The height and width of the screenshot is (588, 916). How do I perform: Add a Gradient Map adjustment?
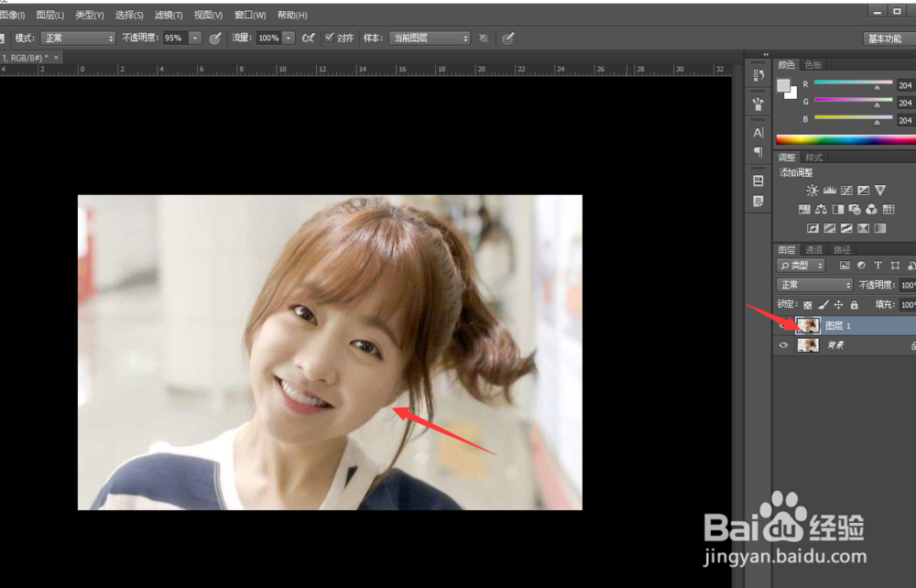pos(880,228)
